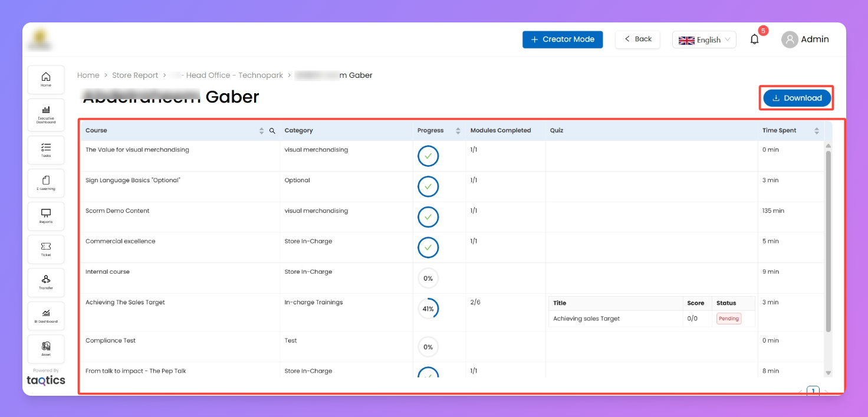Click the sort arrows in Time Spent column

tap(817, 131)
